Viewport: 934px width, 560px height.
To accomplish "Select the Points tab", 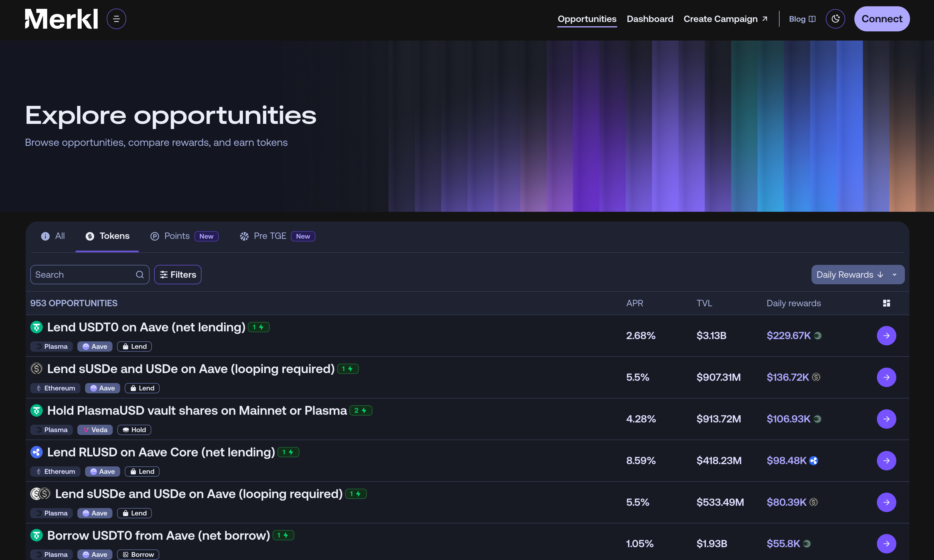I will [177, 236].
